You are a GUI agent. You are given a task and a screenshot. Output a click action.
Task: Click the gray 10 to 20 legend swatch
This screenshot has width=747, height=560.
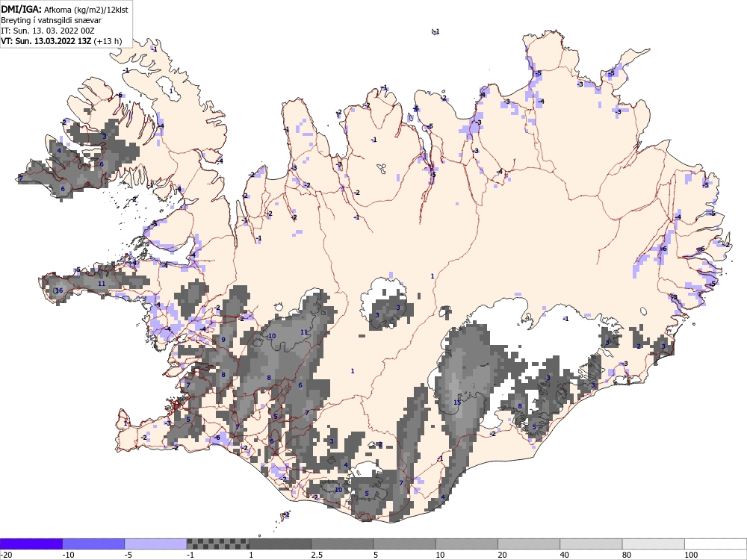coord(467,544)
